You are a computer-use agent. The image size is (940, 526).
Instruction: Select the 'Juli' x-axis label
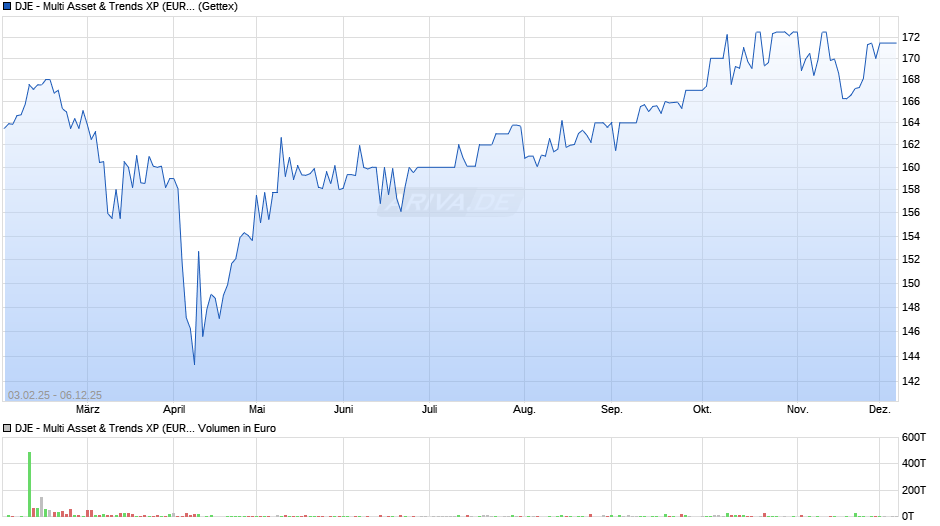coord(429,410)
